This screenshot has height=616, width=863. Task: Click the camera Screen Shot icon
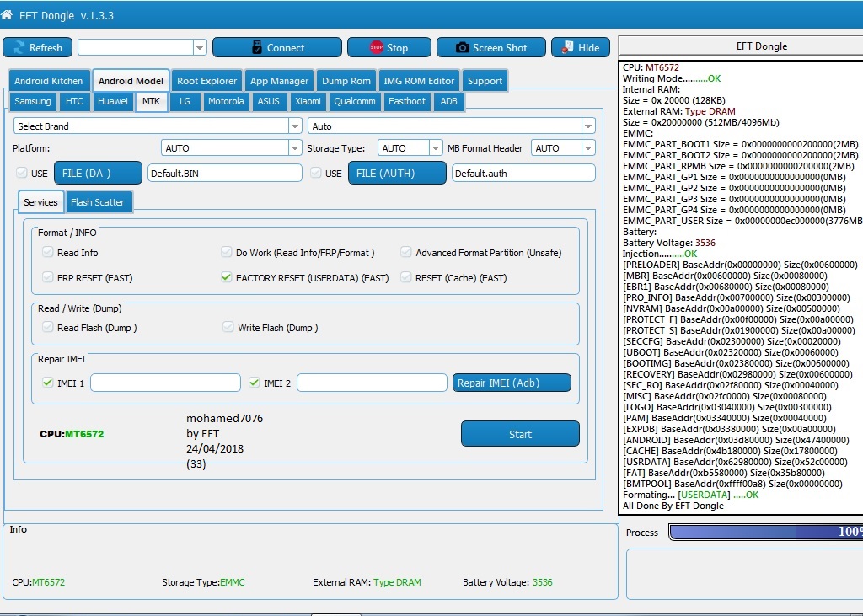point(463,47)
